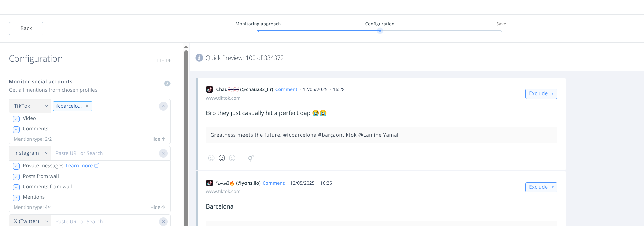Click 'Greatness meets the future' quoted post

[381, 135]
